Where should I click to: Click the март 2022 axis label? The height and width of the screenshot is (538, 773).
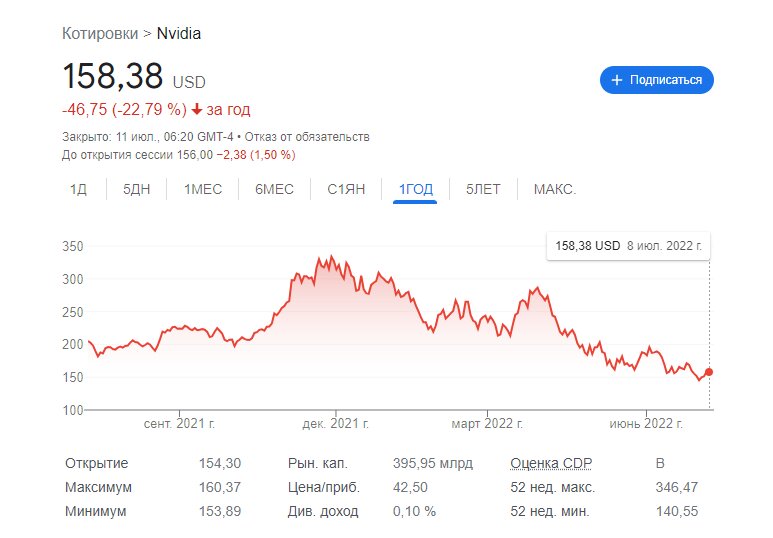(487, 424)
